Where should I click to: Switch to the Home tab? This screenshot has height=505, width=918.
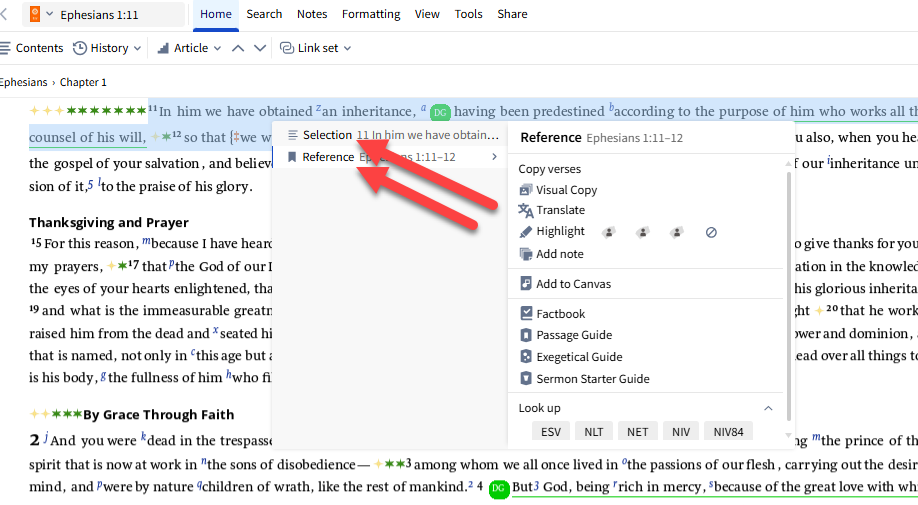pos(215,14)
